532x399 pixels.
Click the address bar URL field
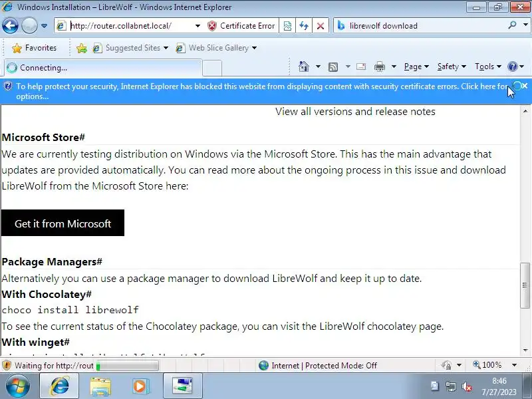(x=130, y=26)
